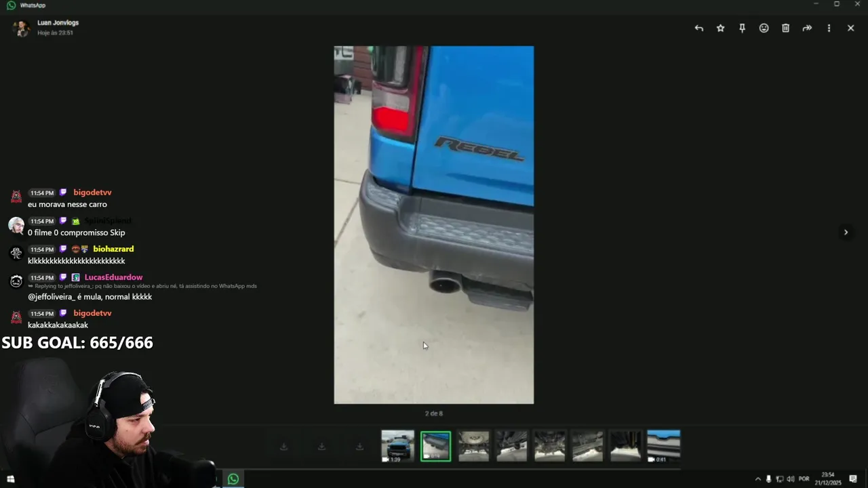
Task: Open media thumbnail 6 of 8
Action: click(x=587, y=446)
